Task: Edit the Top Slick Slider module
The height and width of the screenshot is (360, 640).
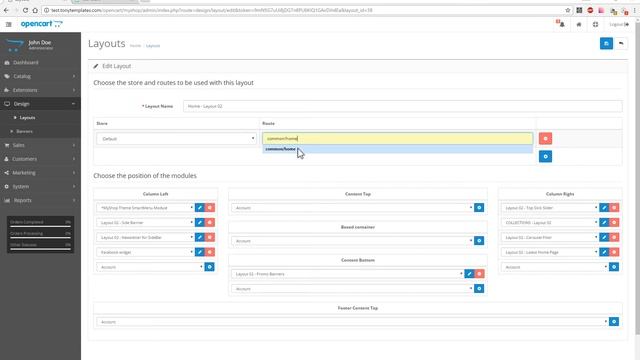Action: [x=604, y=208]
